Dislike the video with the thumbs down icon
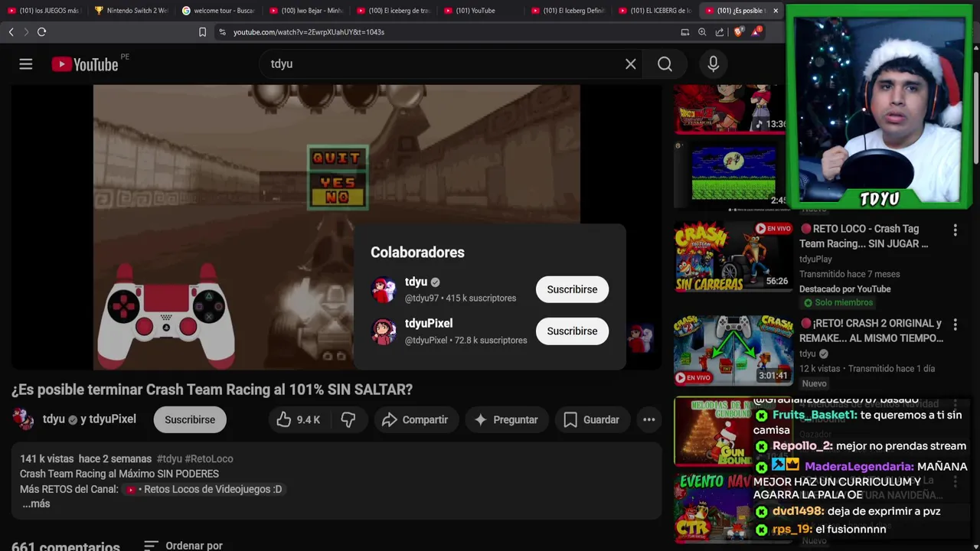 click(348, 419)
